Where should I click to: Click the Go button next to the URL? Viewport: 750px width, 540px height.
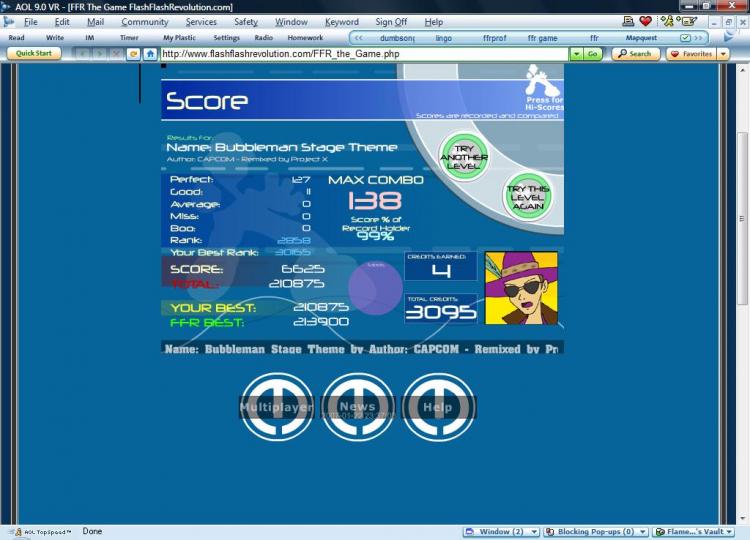593,54
